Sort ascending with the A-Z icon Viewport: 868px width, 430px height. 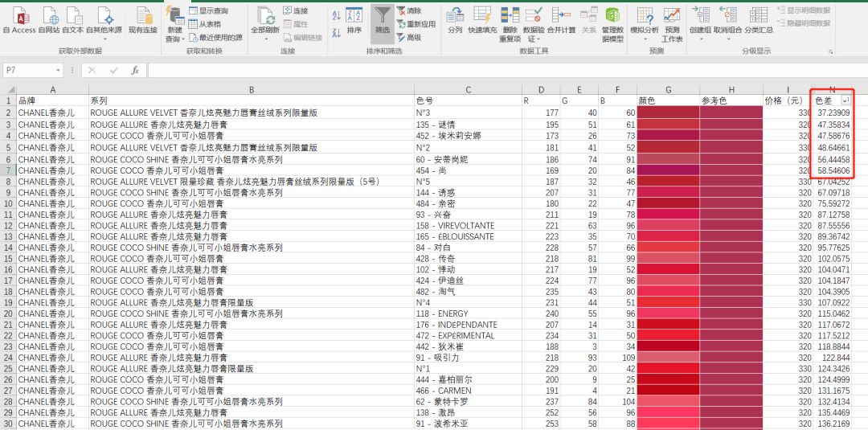coord(337,16)
